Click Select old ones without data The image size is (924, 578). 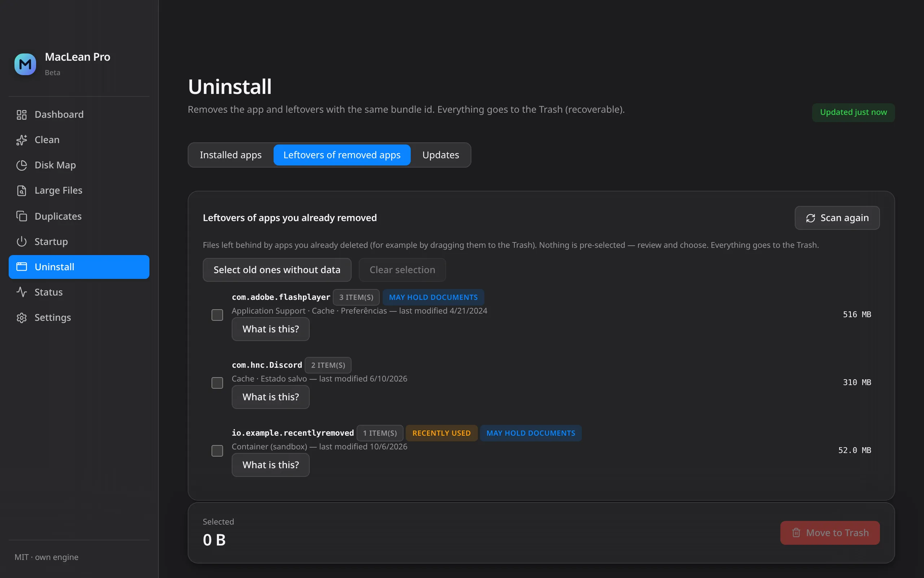click(277, 270)
